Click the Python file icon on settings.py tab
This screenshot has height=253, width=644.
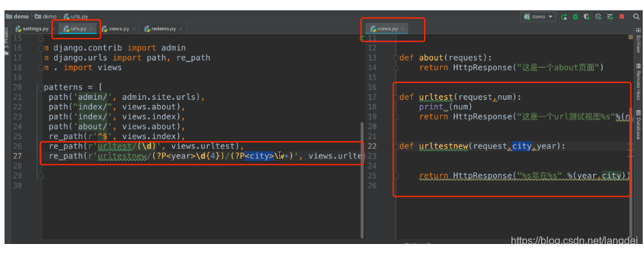[18, 29]
